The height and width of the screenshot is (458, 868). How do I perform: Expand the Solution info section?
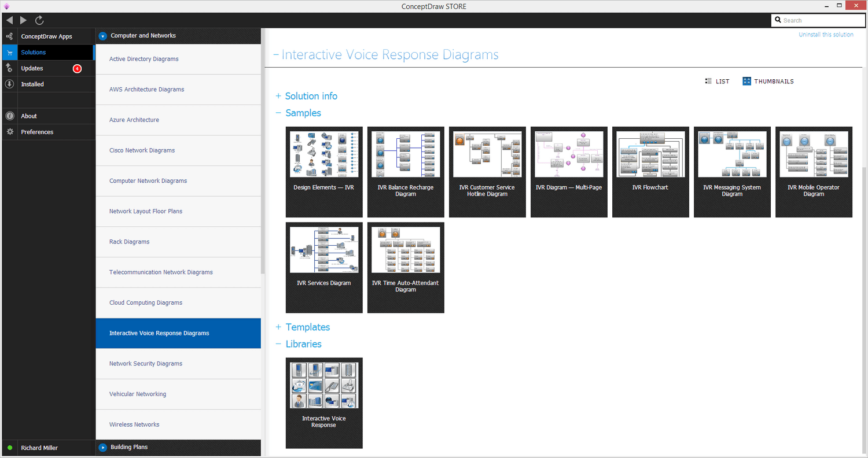point(278,96)
